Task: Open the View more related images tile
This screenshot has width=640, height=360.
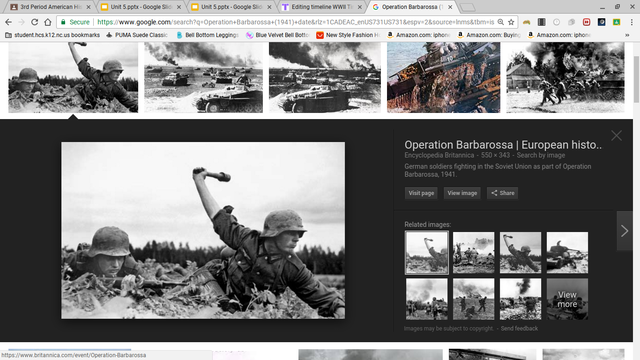Action: click(x=567, y=299)
